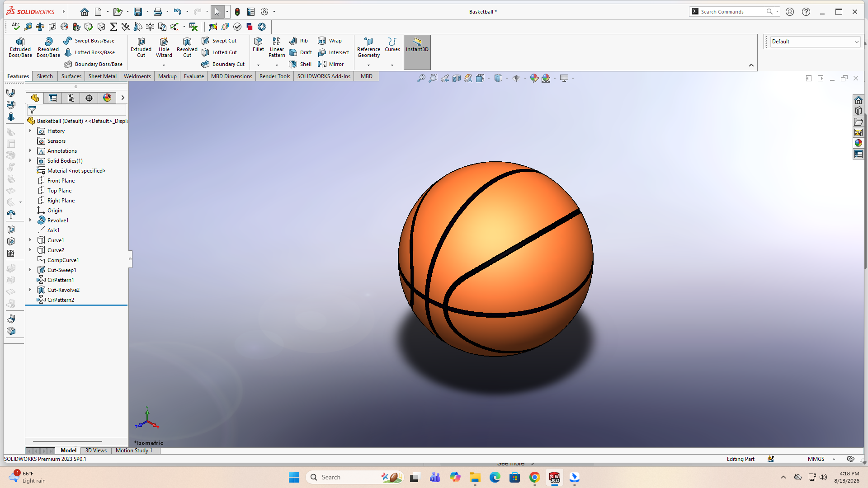Open the DisplayManager tab icon
The width and height of the screenshot is (868, 488).
point(107,98)
